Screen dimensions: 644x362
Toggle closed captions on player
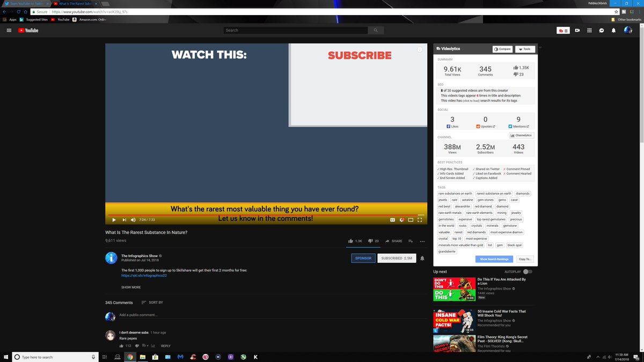[392, 220]
